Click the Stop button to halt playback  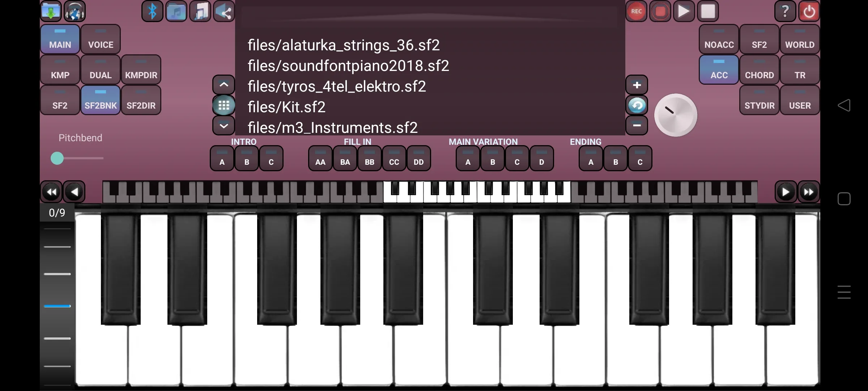pyautogui.click(x=709, y=11)
